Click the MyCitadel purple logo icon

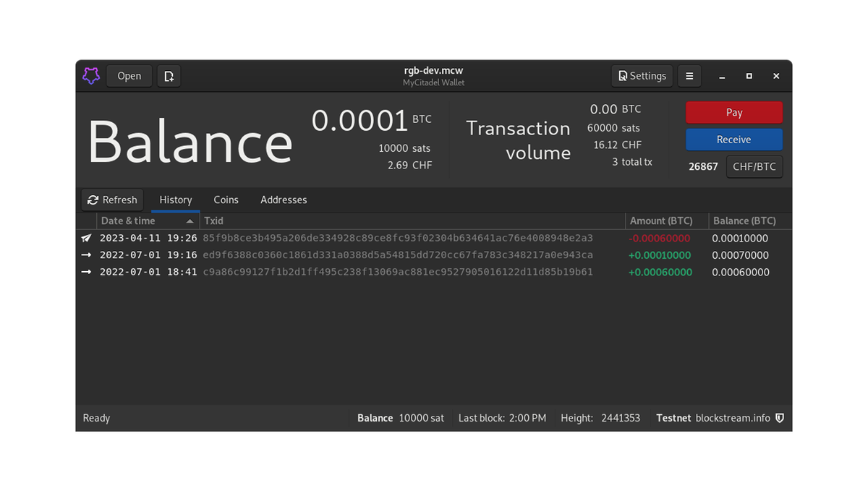point(90,76)
